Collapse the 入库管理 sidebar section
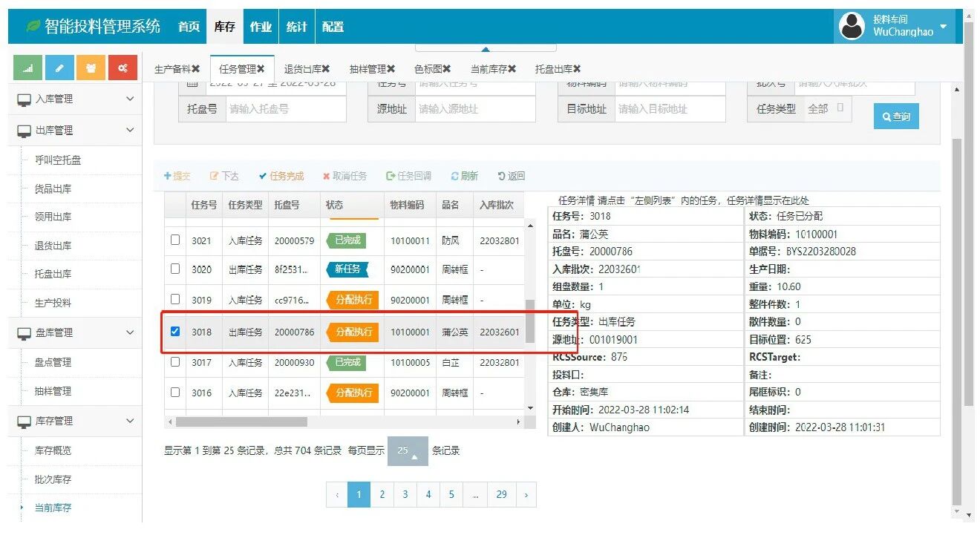 (x=130, y=99)
